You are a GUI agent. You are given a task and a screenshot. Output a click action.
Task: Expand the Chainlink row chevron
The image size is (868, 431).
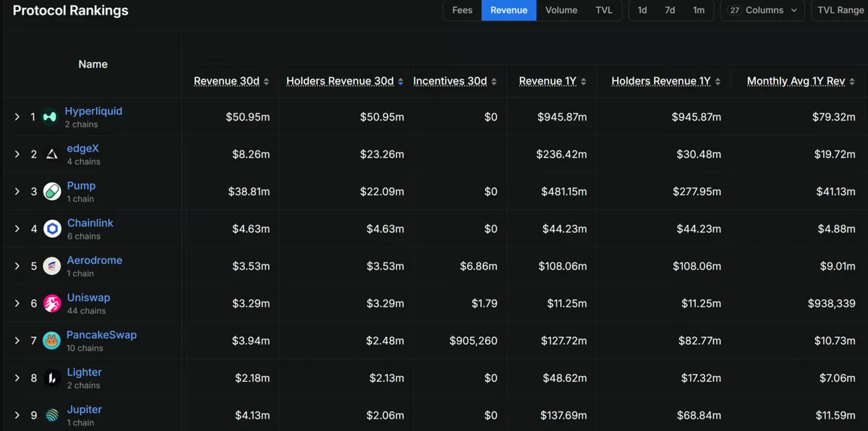click(x=17, y=229)
